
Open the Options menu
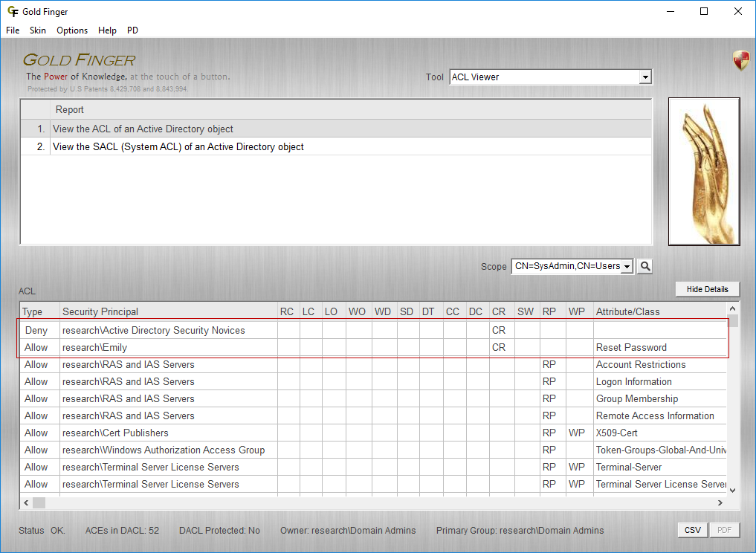tap(71, 30)
